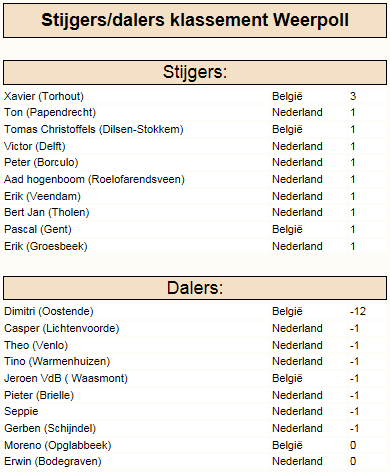The image size is (390, 472).
Task: Click the Stijgers/dalers klassement Weerpoll title
Action: [x=195, y=20]
